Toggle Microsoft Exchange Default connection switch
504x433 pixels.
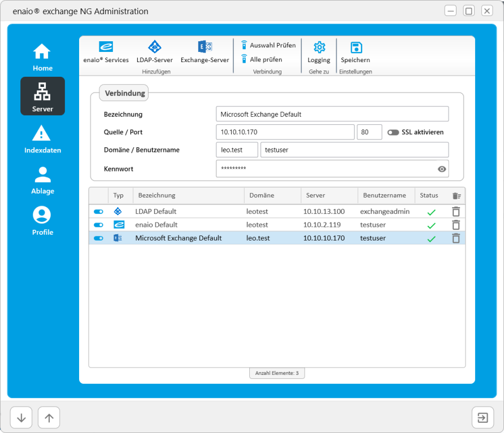coord(98,238)
